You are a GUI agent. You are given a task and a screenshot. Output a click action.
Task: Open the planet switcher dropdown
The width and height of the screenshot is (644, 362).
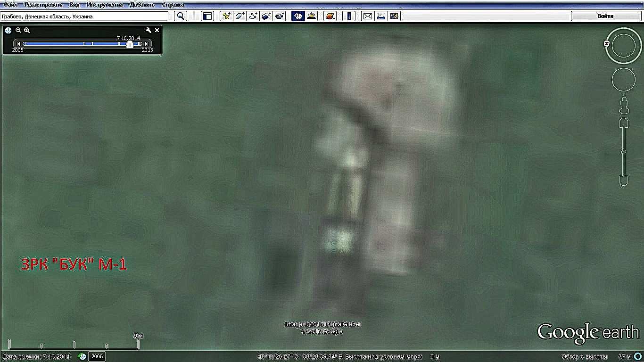pos(330,16)
